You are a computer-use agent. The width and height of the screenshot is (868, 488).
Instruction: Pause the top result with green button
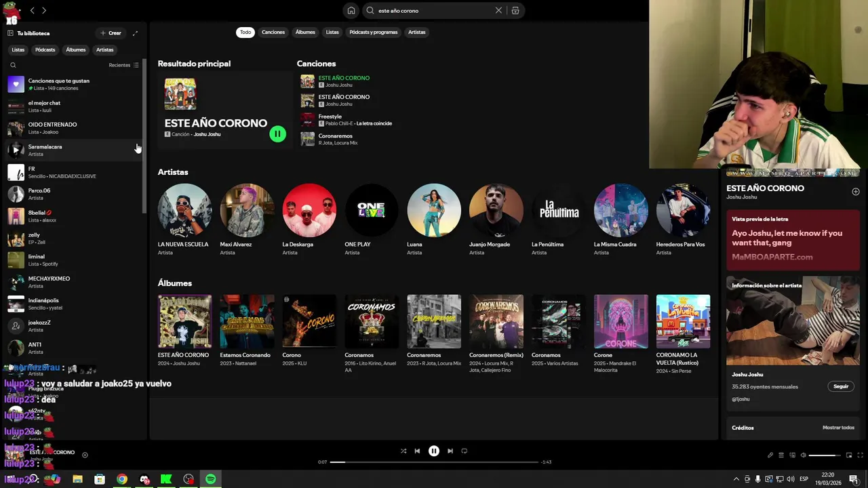point(277,134)
